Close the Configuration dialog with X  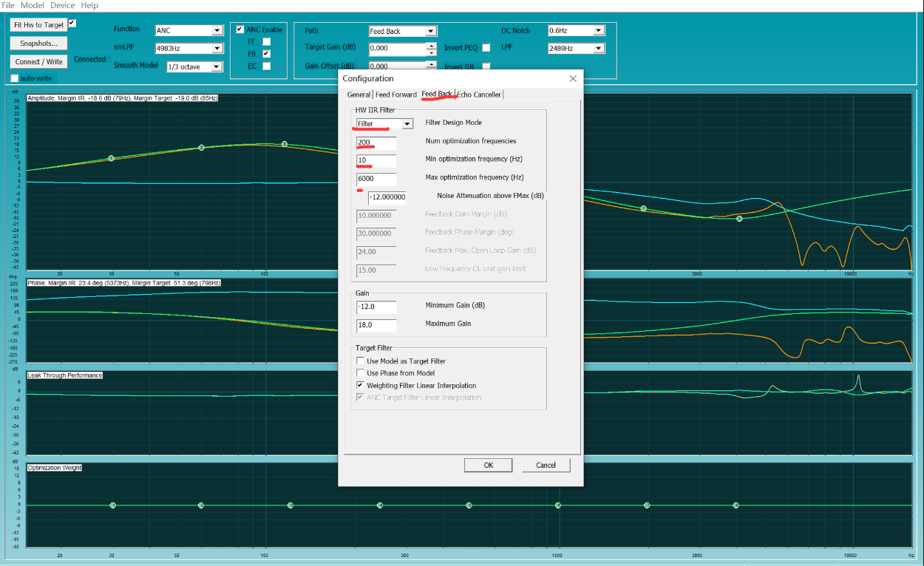click(573, 78)
